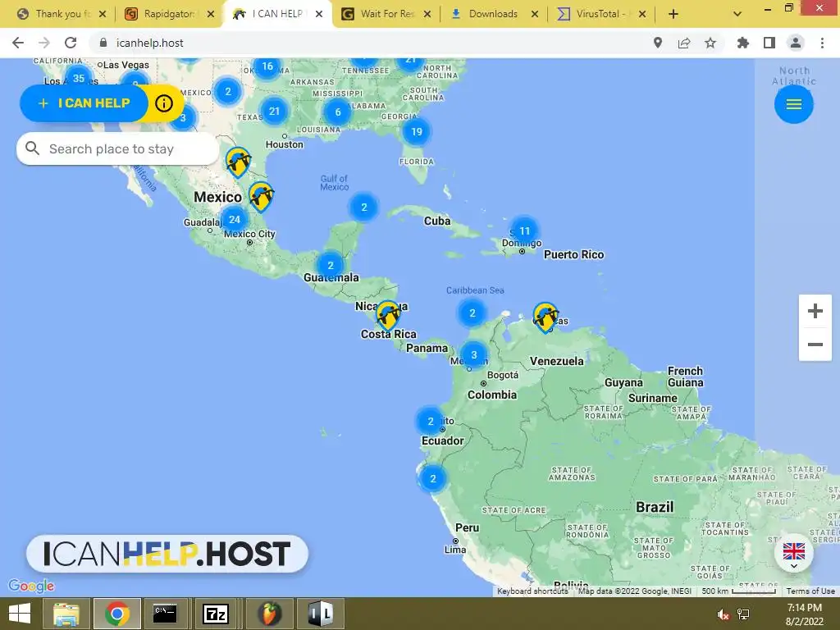Click the cluster marker 6 near Alabama
Viewport: 840px width, 630px height.
[x=337, y=112]
